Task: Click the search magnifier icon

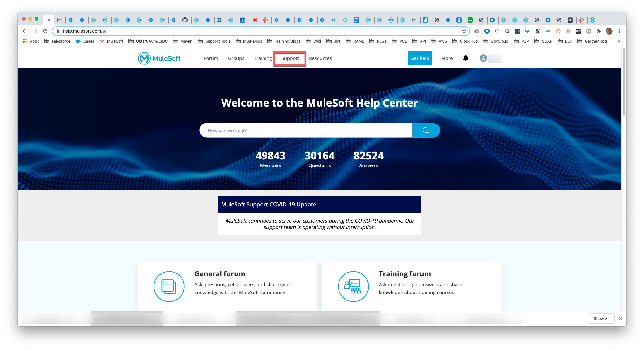Action: 426,130
